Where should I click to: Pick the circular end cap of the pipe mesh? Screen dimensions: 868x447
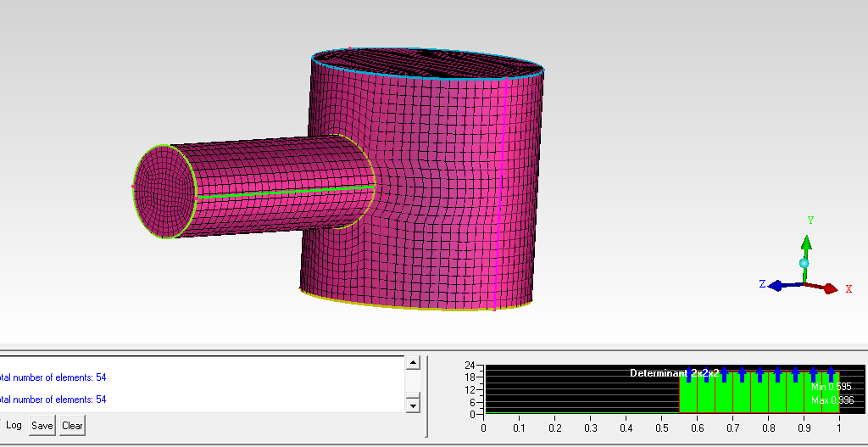(x=162, y=191)
